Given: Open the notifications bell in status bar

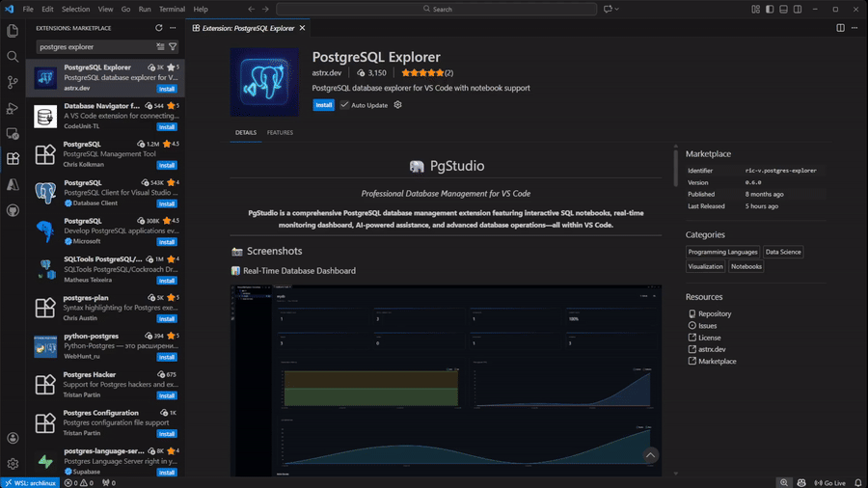Looking at the screenshot, I should (857, 483).
